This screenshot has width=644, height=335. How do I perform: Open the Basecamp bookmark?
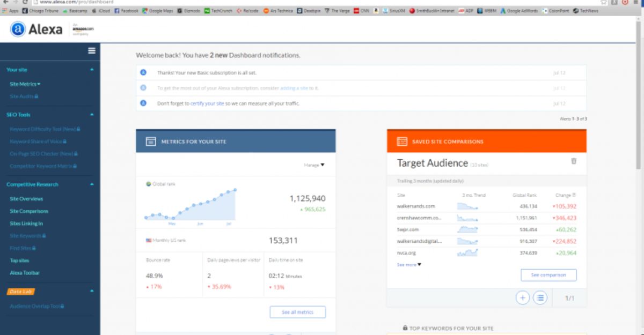pyautogui.click(x=76, y=10)
